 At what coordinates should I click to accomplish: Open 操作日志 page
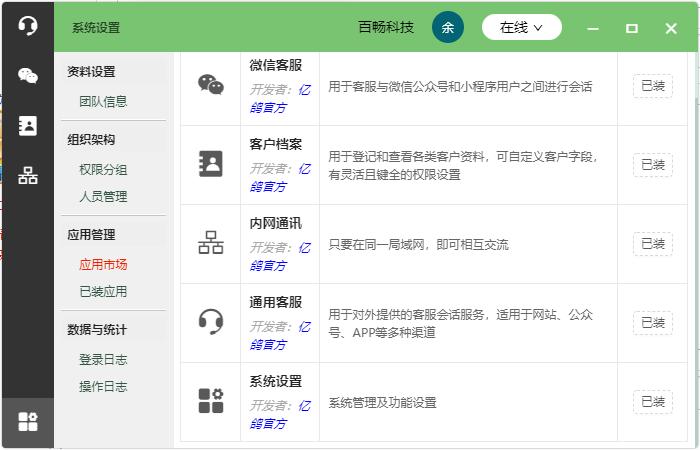point(103,386)
